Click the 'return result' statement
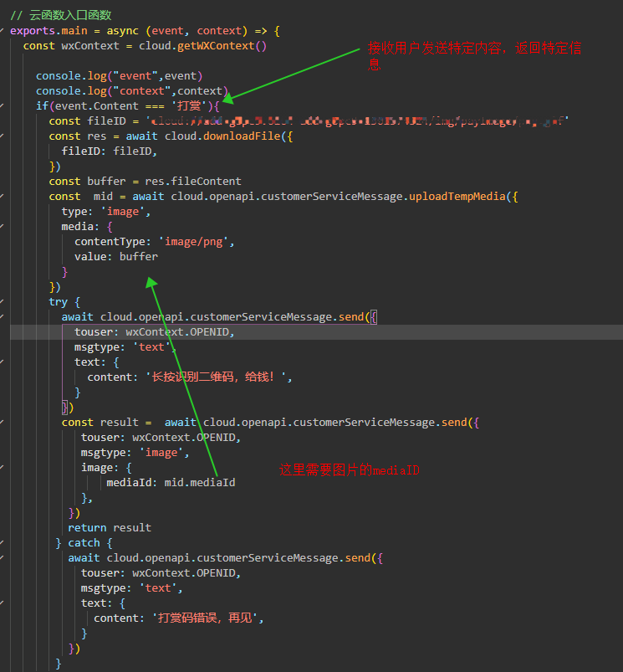This screenshot has height=672, width=623. (x=110, y=528)
